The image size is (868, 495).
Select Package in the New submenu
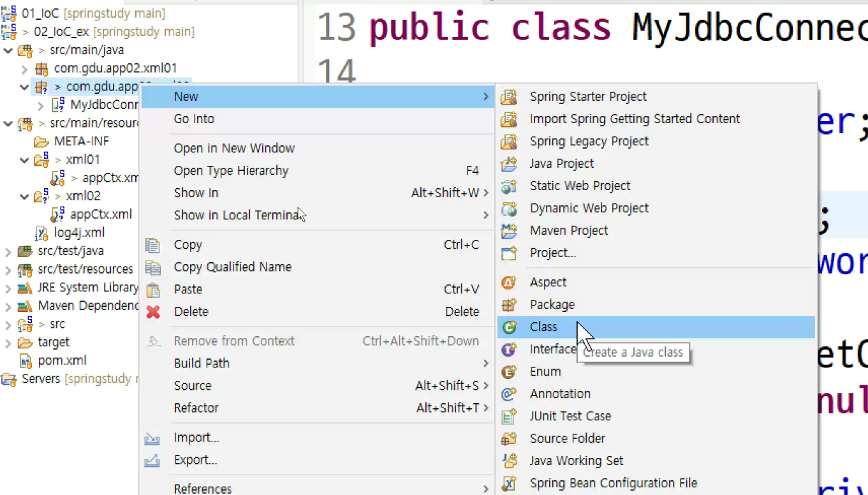(656, 304)
